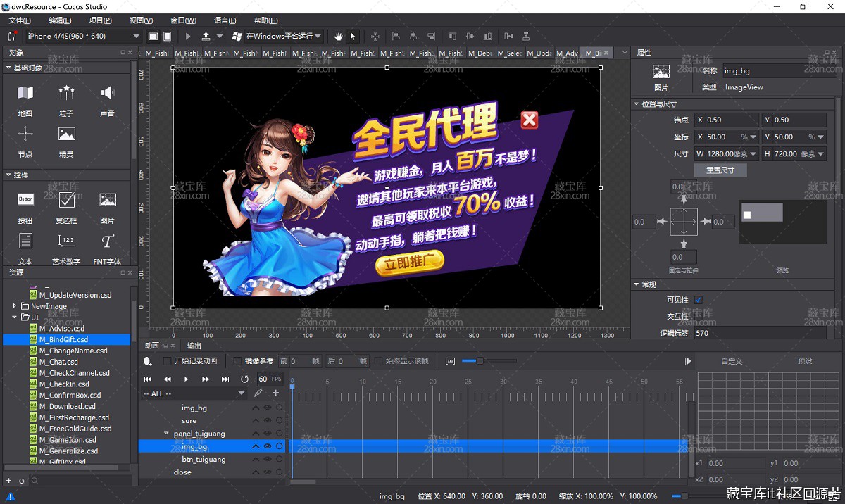Enable 镜像参考 checkbox

click(x=238, y=361)
